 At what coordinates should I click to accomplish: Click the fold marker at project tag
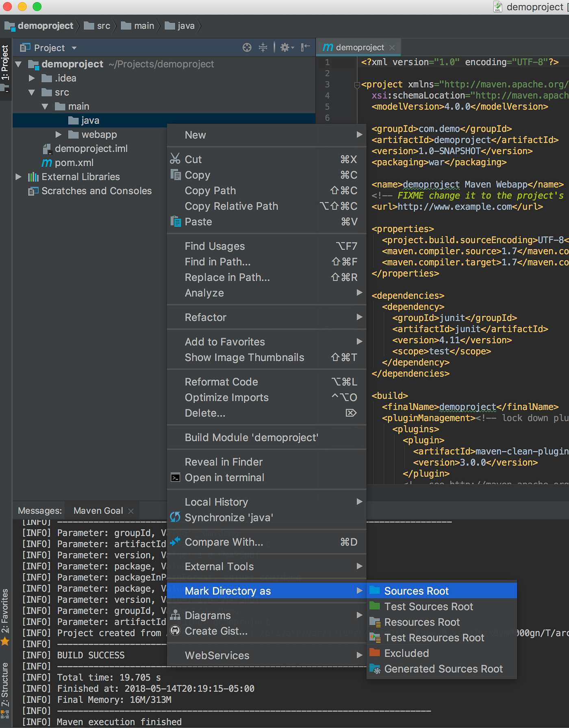pos(357,85)
